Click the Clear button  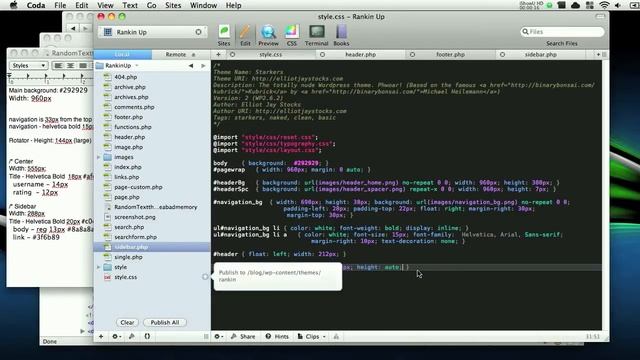(127, 322)
